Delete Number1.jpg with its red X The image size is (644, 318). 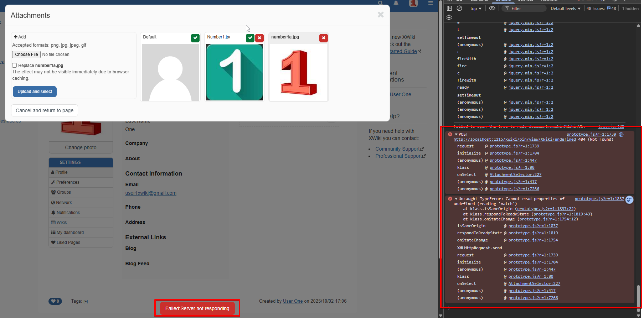click(x=259, y=38)
